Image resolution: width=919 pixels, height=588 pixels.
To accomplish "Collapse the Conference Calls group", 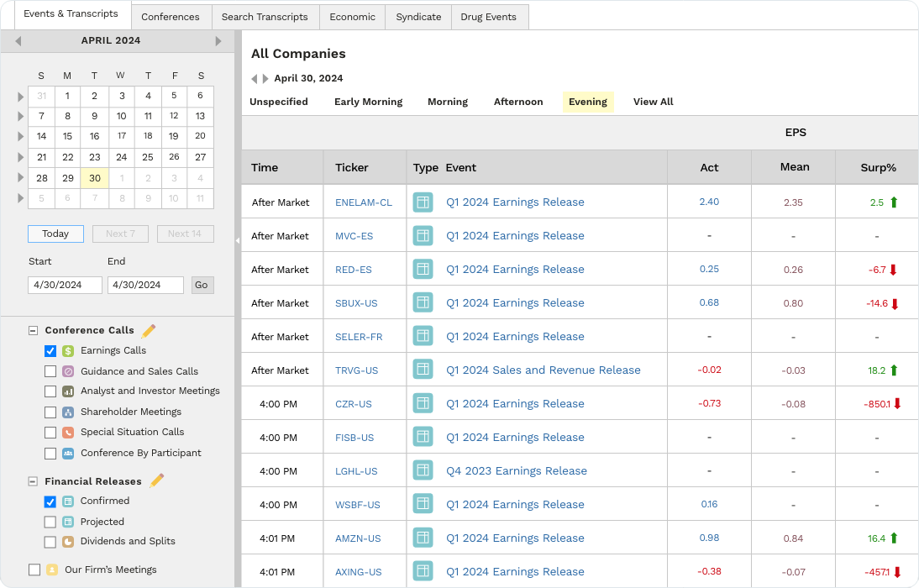I will point(33,331).
